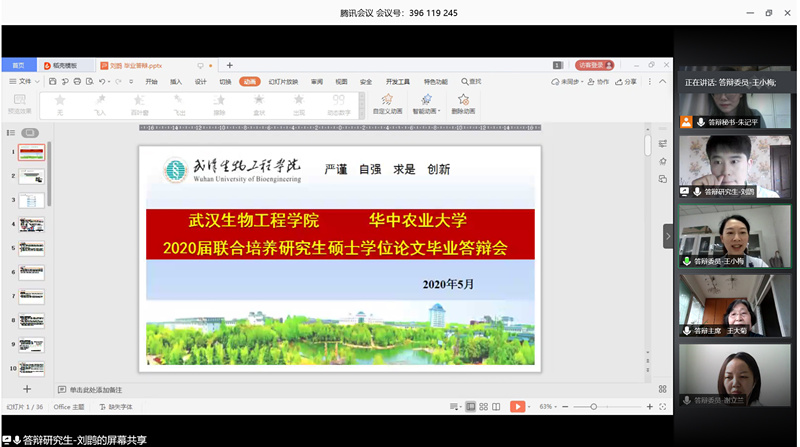
Task: Switch to the 幻灯片放映 slideshow tab
Action: pyautogui.click(x=283, y=82)
